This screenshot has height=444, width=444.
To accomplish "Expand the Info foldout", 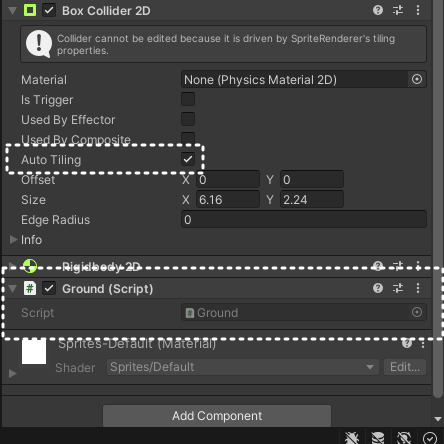I will (13, 239).
